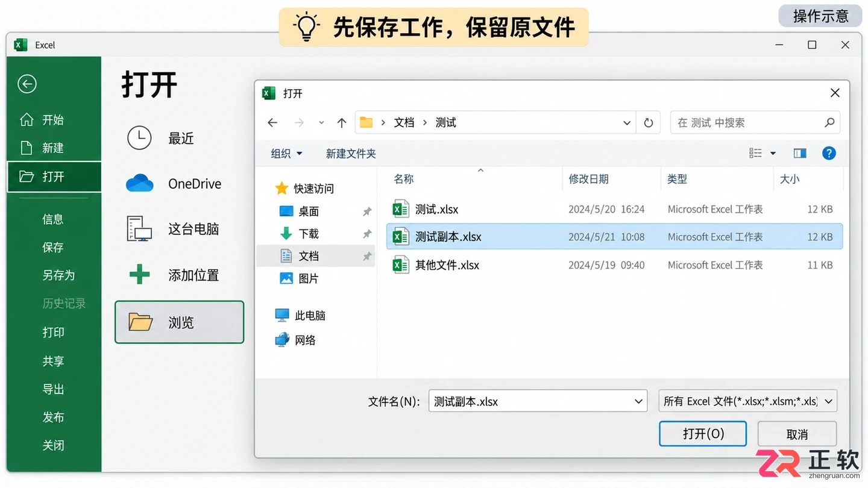The width and height of the screenshot is (868, 488).
Task: Select 新建 in the Excel sidebar
Action: point(53,148)
